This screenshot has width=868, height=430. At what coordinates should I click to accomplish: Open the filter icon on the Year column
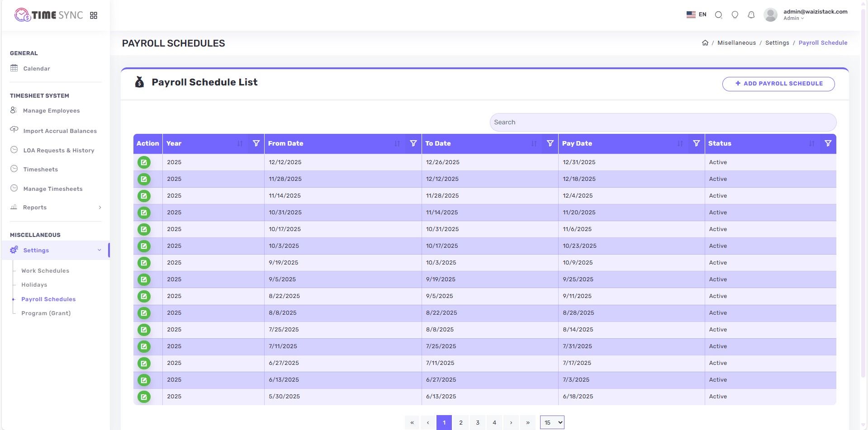point(256,143)
